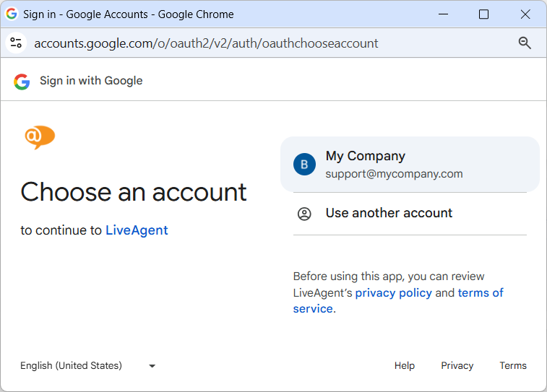Image resolution: width=547 pixels, height=392 pixels.
Task: Click the site information icon in address bar
Action: 16,43
